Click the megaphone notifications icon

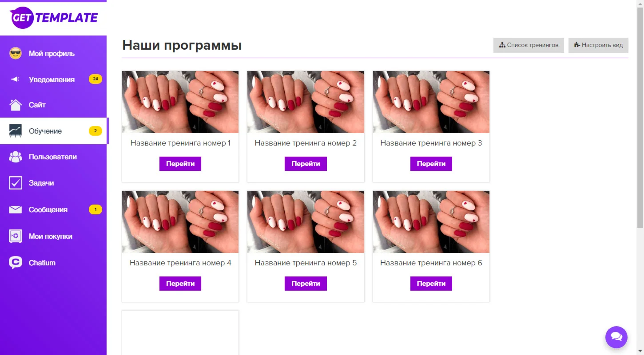(x=16, y=79)
